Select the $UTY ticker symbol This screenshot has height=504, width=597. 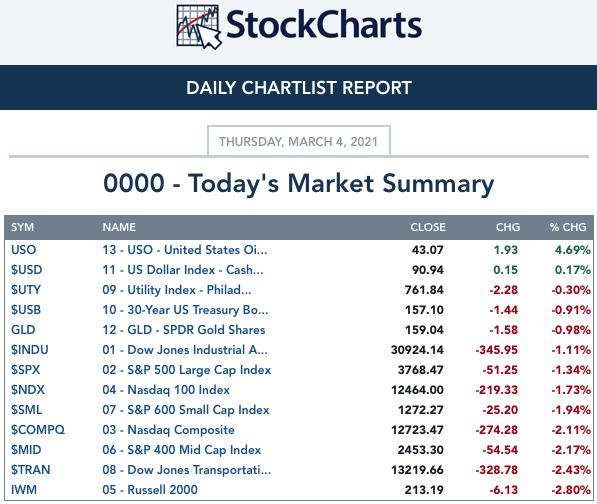tap(26, 290)
